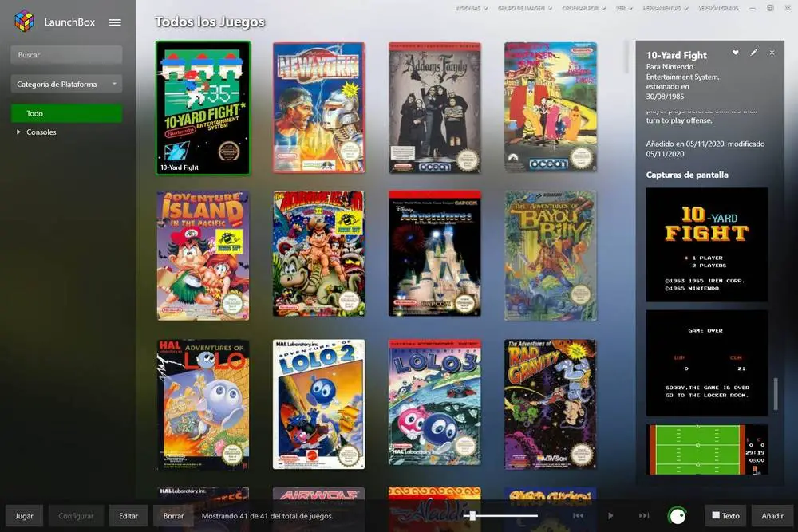Select the Todo filter item
The height and width of the screenshot is (532, 798).
pos(67,113)
